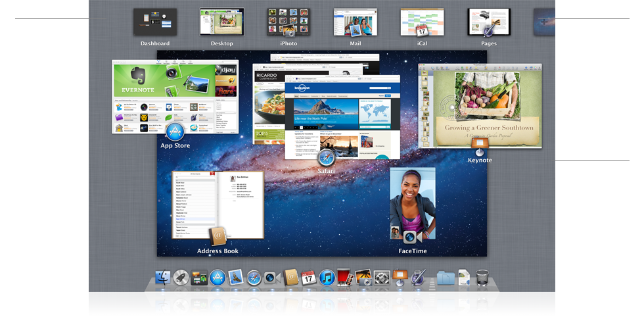The image size is (644, 319).
Task: Open the folder stack in the Dock
Action: [x=446, y=278]
